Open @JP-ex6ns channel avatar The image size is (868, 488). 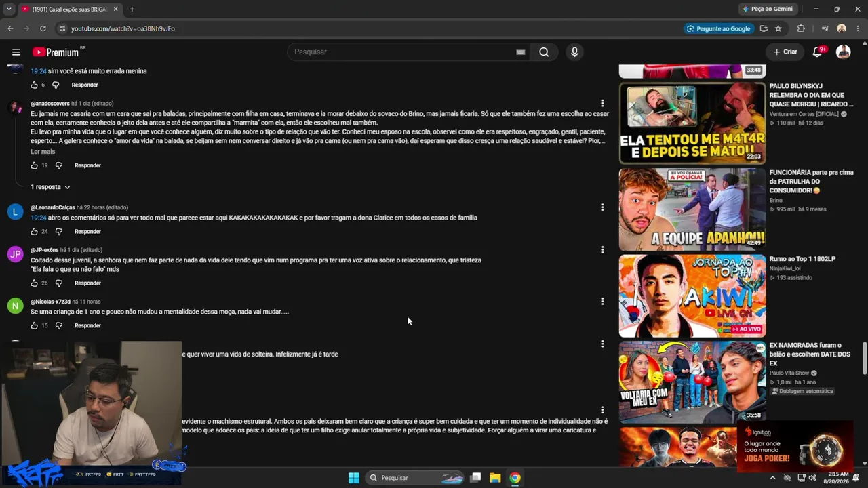pyautogui.click(x=15, y=255)
